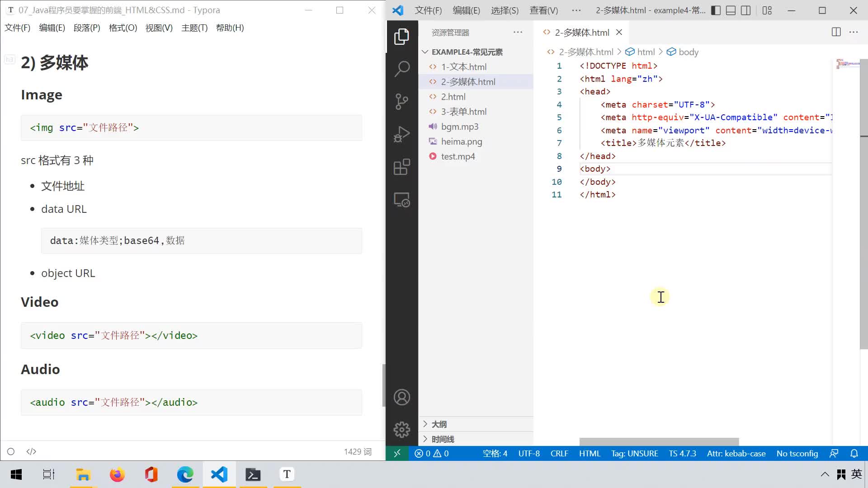Open Firefox from the taskbar
Viewport: 868px width, 488px height.
tap(117, 474)
